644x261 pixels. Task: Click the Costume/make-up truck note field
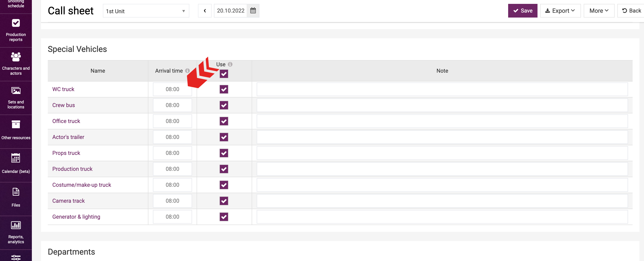442,185
